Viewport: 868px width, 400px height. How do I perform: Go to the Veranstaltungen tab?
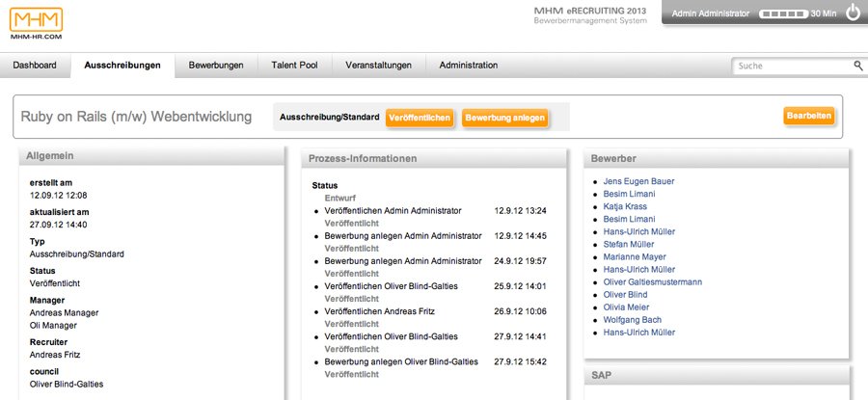tap(378, 66)
